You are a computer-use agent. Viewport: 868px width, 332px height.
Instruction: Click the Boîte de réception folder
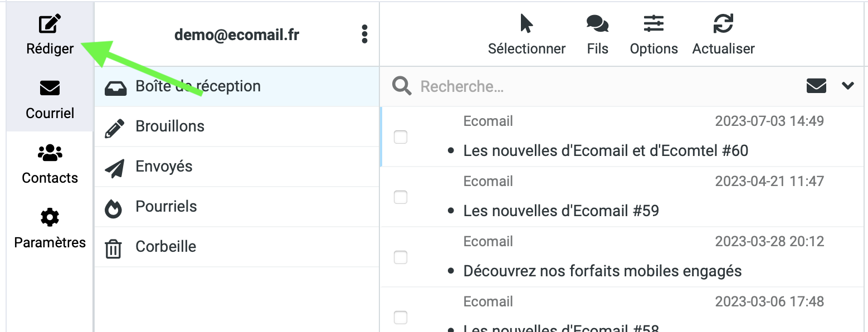click(198, 86)
